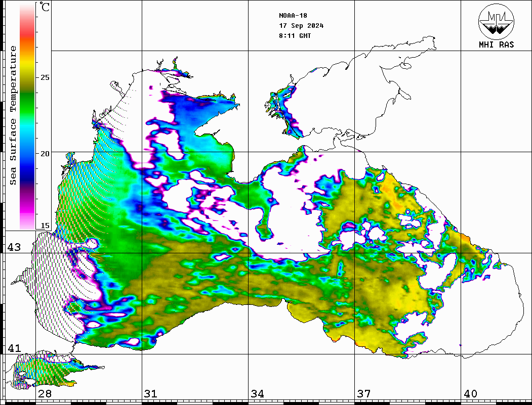532x405 pixels.
Task: Select the time text 8:11 GMT
Action: pos(295,36)
